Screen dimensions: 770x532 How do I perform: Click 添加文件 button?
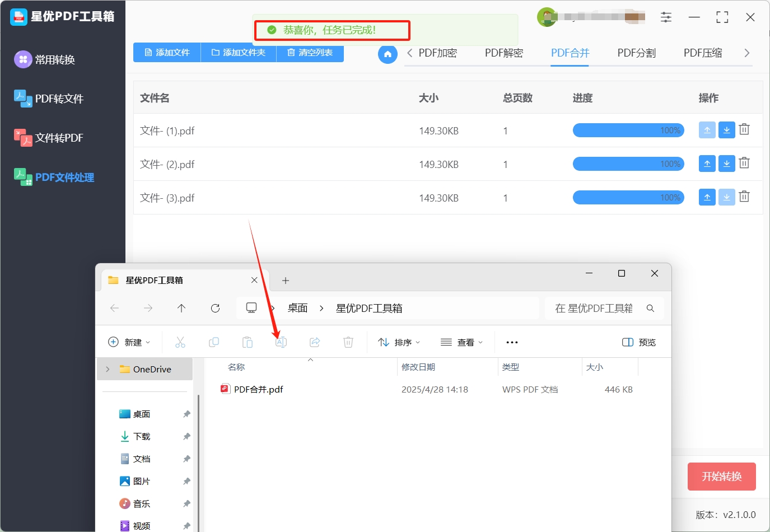[167, 52]
